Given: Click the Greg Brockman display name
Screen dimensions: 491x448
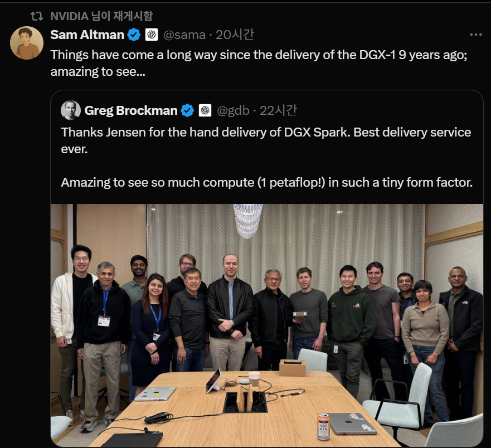Looking at the screenshot, I should (130, 110).
